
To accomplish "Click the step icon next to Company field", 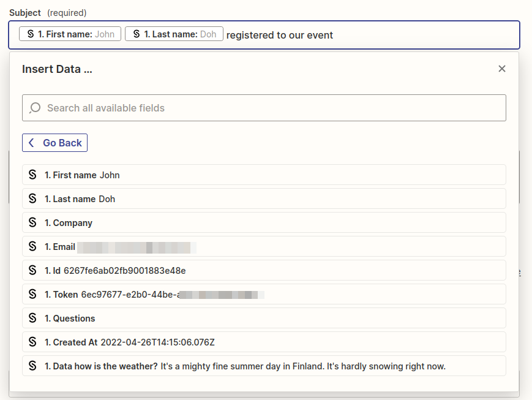I will [x=32, y=222].
